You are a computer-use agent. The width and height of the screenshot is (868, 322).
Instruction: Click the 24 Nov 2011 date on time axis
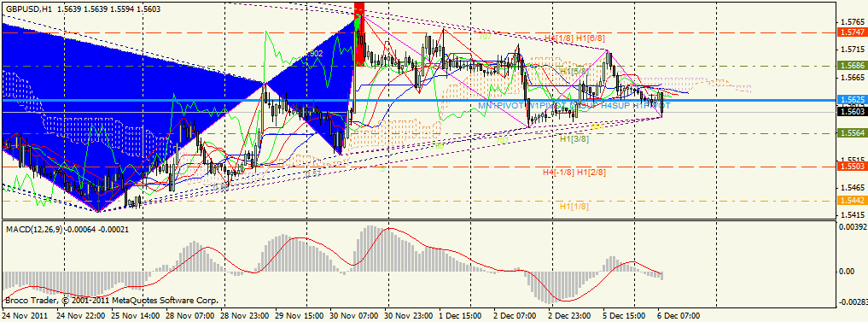tap(25, 315)
